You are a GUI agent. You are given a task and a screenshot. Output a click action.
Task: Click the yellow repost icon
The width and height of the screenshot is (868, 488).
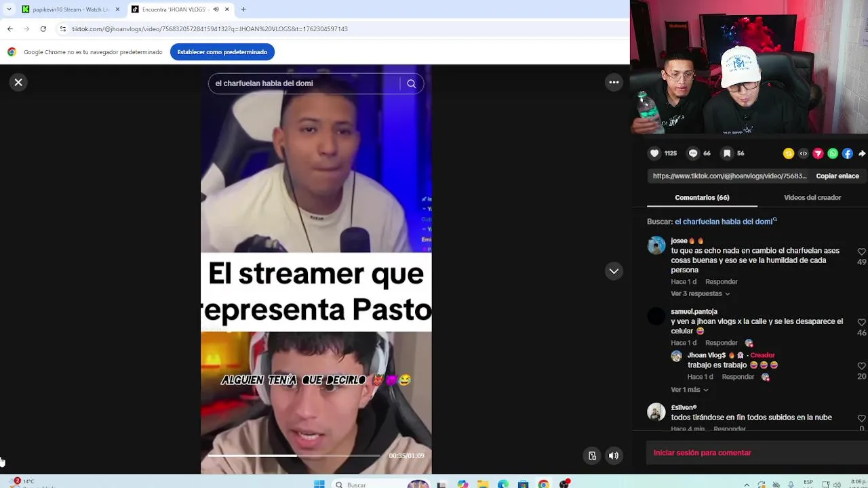pyautogui.click(x=788, y=154)
